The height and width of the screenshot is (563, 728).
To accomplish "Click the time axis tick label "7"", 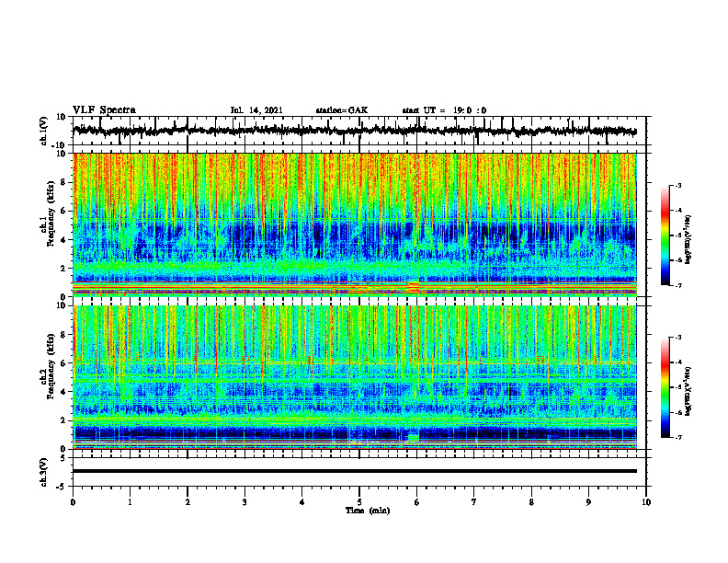I will (x=474, y=502).
